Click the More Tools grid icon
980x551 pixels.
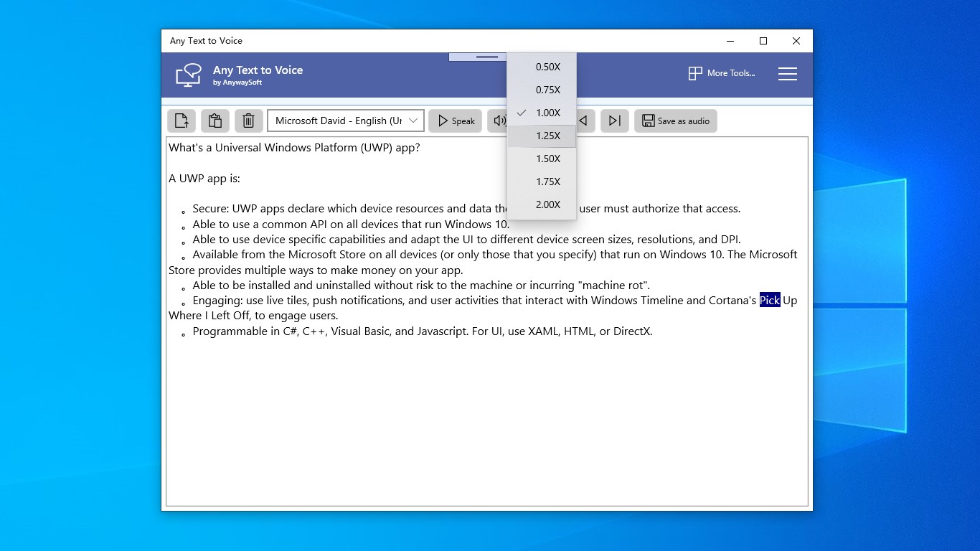694,73
